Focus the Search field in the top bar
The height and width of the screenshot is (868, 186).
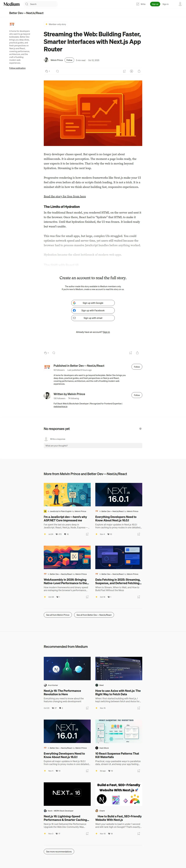pyautogui.click(x=41, y=4)
